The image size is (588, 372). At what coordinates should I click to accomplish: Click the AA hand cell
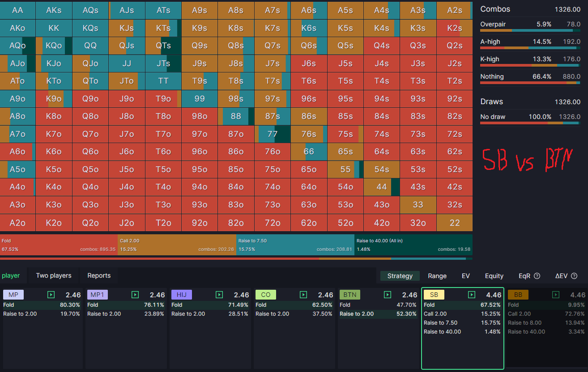(x=17, y=10)
